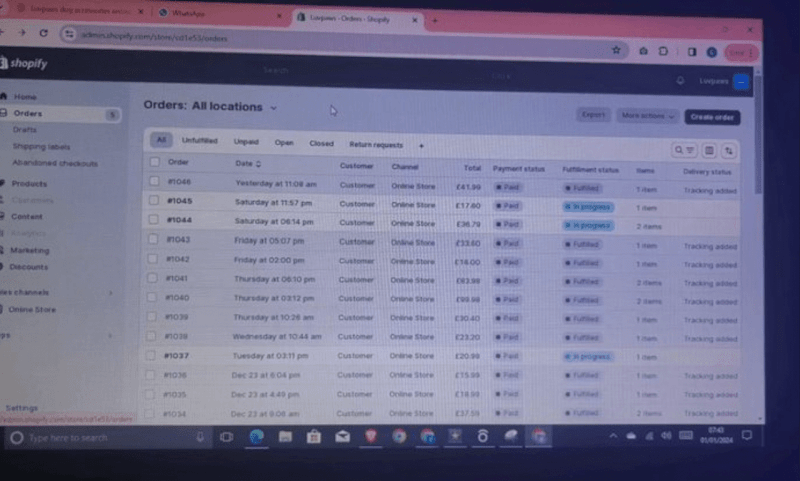Open Settings in sidebar
This screenshot has height=481, width=800.
click(x=21, y=408)
